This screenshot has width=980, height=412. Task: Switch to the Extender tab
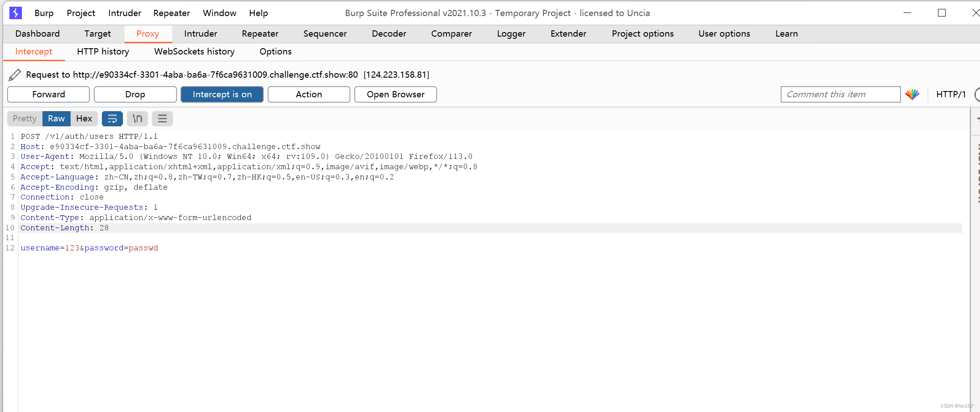[568, 34]
